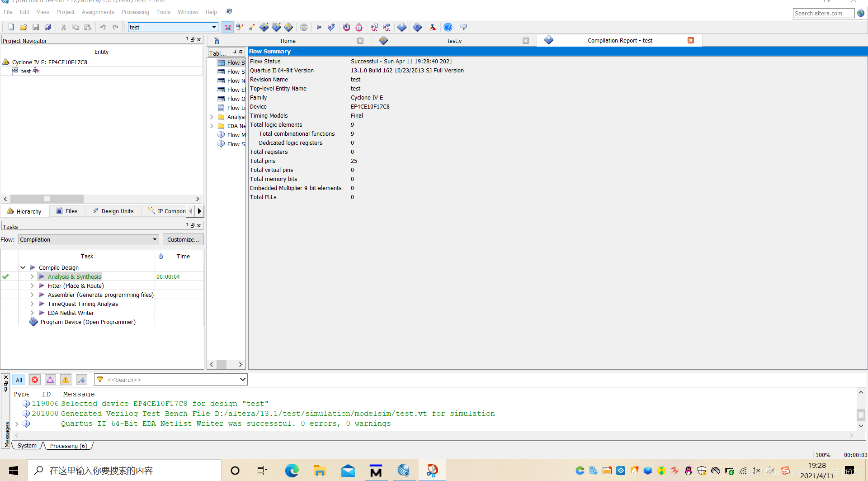Open Program Device blue icon in Tasks
This screenshot has width=868, height=481.
pos(33,322)
